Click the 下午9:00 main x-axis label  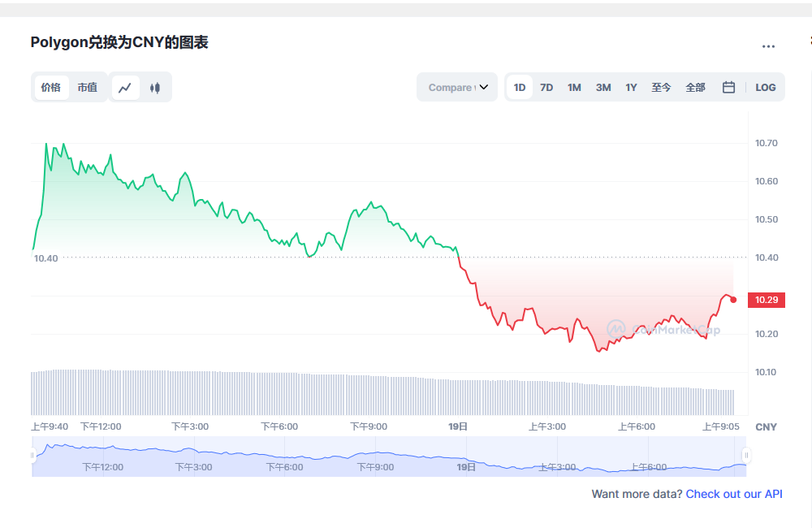click(x=369, y=426)
